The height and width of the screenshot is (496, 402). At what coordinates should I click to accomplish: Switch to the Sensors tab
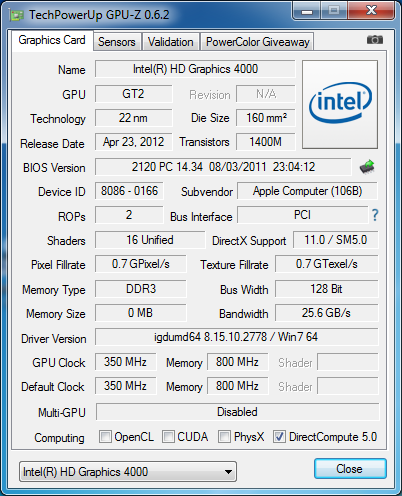tap(117, 42)
